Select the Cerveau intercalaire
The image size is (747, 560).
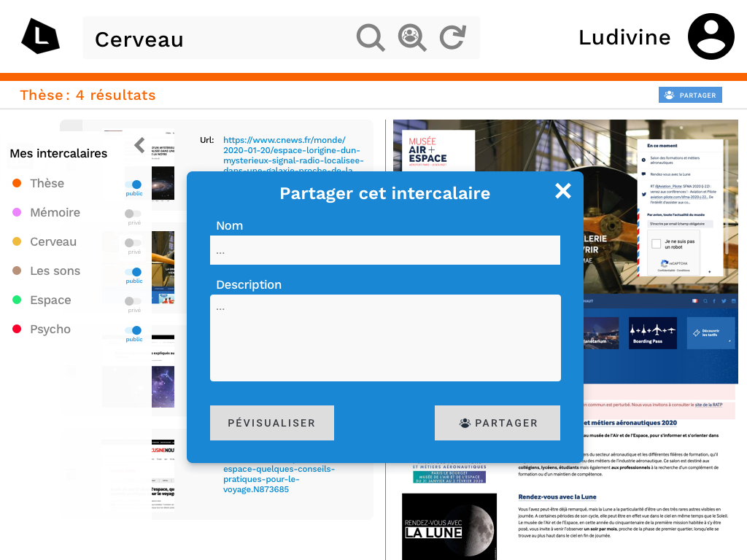(53, 241)
